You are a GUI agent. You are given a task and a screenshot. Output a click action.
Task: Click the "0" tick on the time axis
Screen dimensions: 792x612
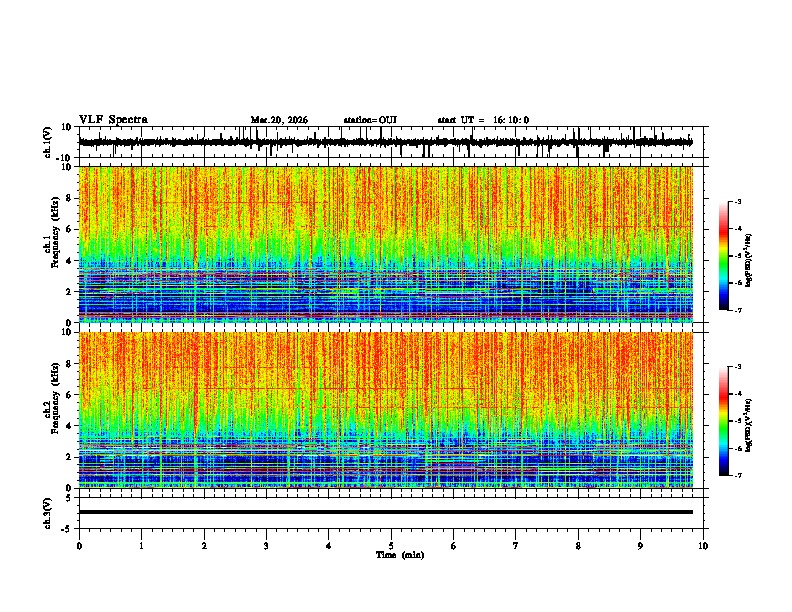pyautogui.click(x=79, y=546)
